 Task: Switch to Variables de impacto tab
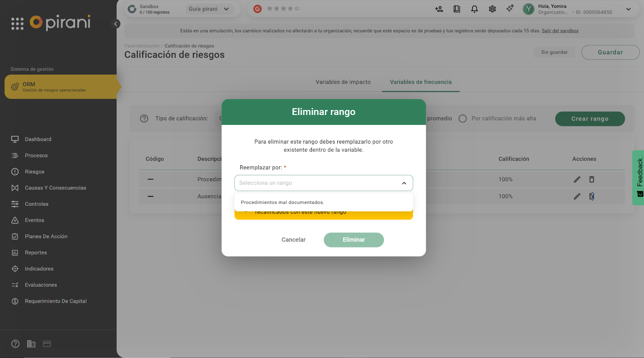(x=343, y=82)
